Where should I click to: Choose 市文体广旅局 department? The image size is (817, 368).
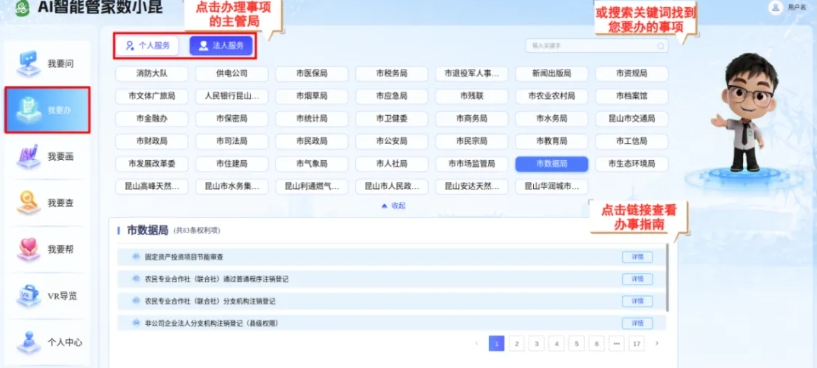click(x=152, y=96)
